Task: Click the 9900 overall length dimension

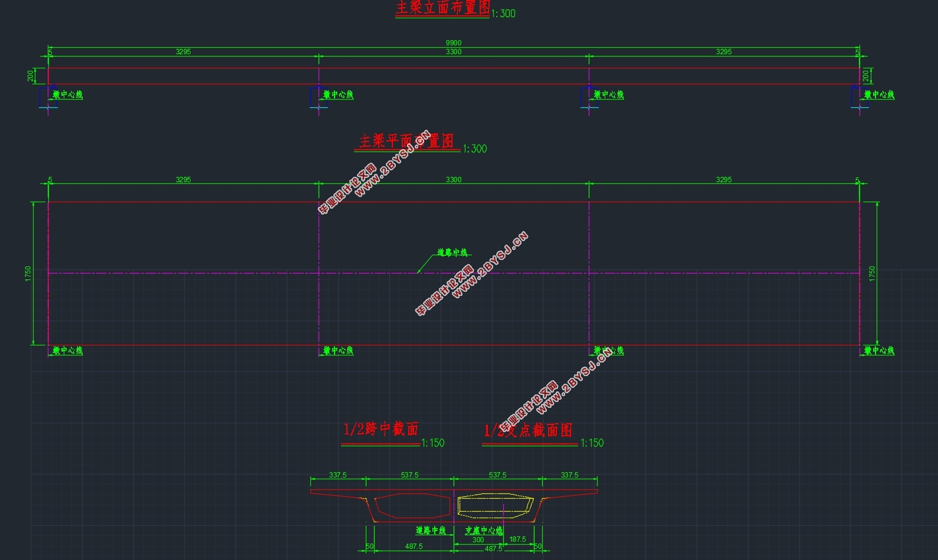Action: [454, 43]
